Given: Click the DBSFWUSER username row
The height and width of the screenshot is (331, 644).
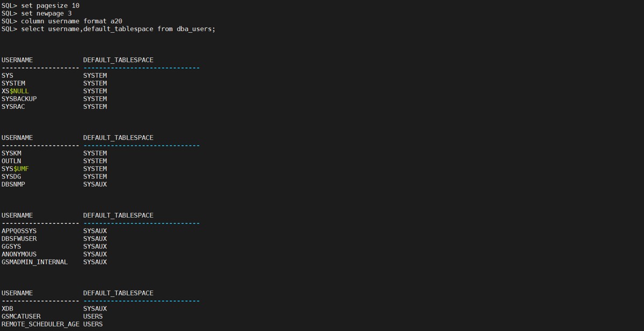Looking at the screenshot, I should click(x=19, y=239).
